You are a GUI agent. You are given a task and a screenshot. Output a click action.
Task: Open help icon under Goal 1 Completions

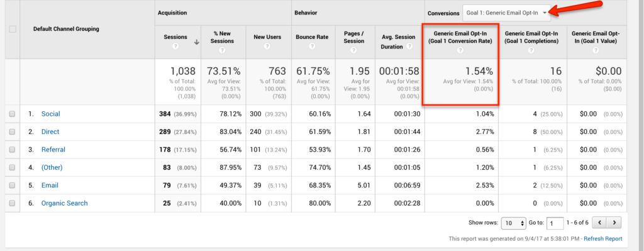coord(531,50)
